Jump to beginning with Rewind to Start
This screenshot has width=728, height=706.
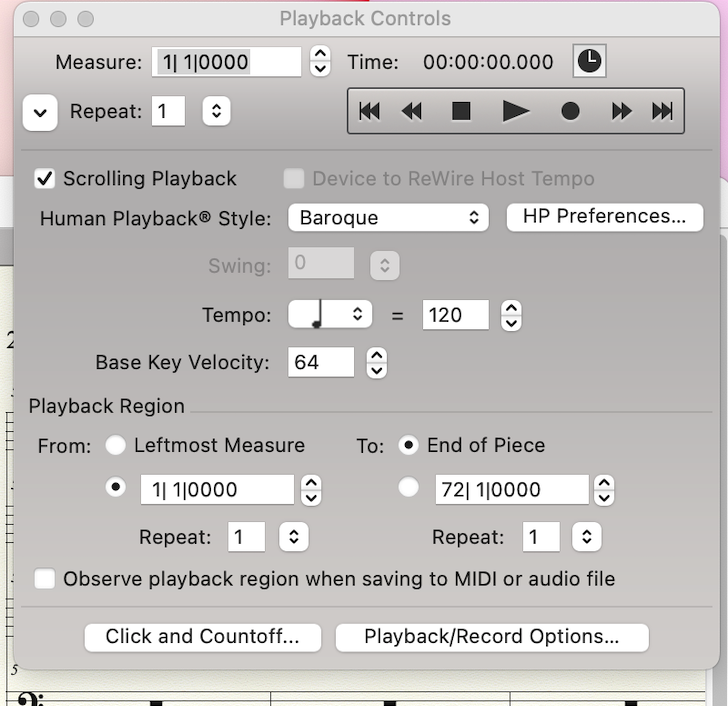(370, 111)
